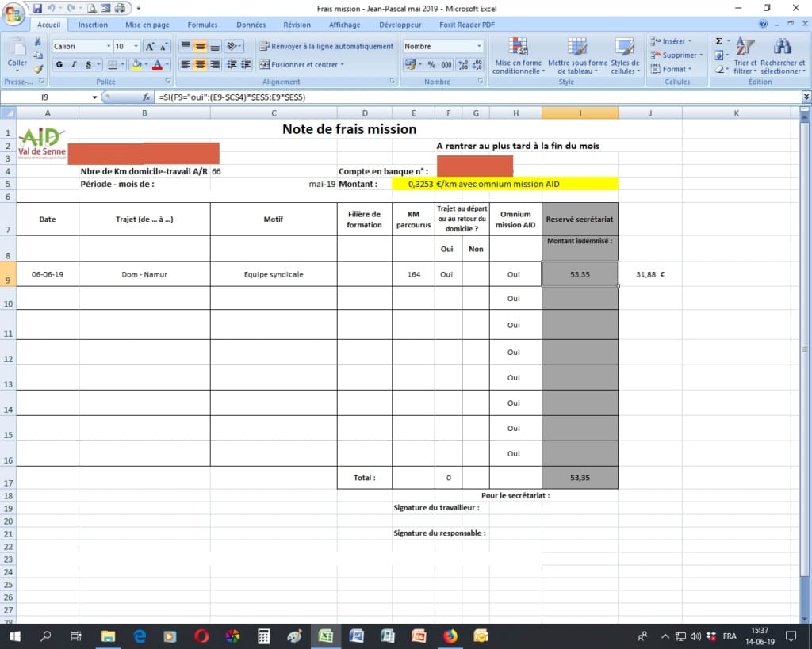Click Fusionner et centrer button
The image size is (812, 649).
302,65
